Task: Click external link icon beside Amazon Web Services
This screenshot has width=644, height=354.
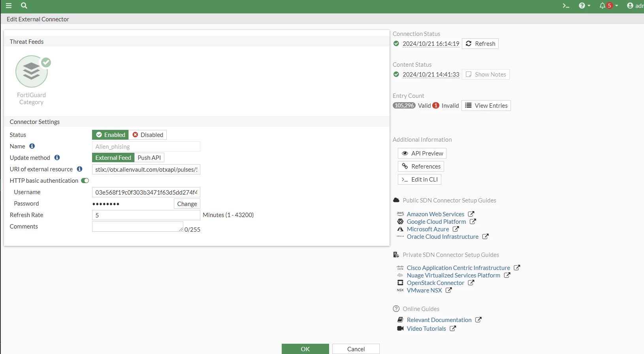Action: (471, 214)
